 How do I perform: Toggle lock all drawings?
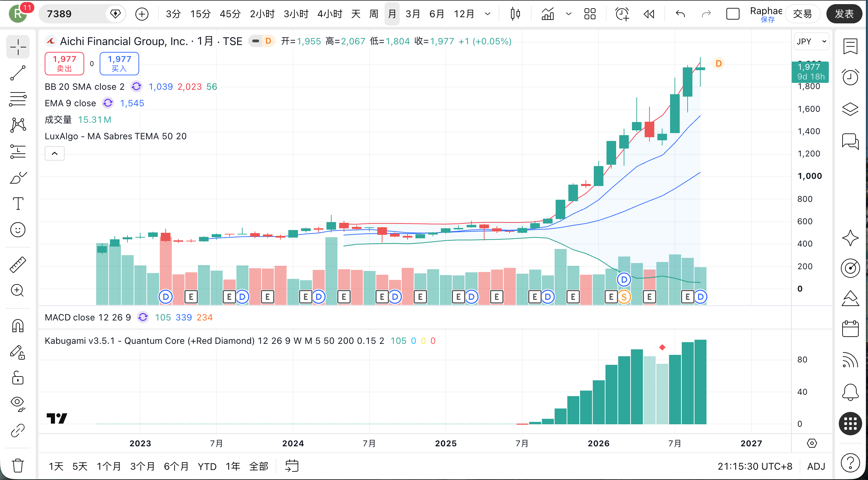point(18,378)
